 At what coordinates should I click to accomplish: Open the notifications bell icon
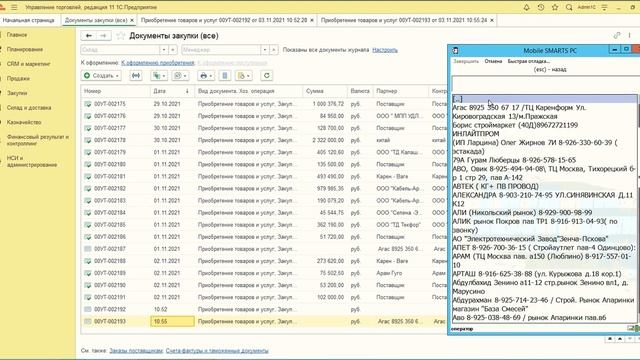(x=527, y=7)
